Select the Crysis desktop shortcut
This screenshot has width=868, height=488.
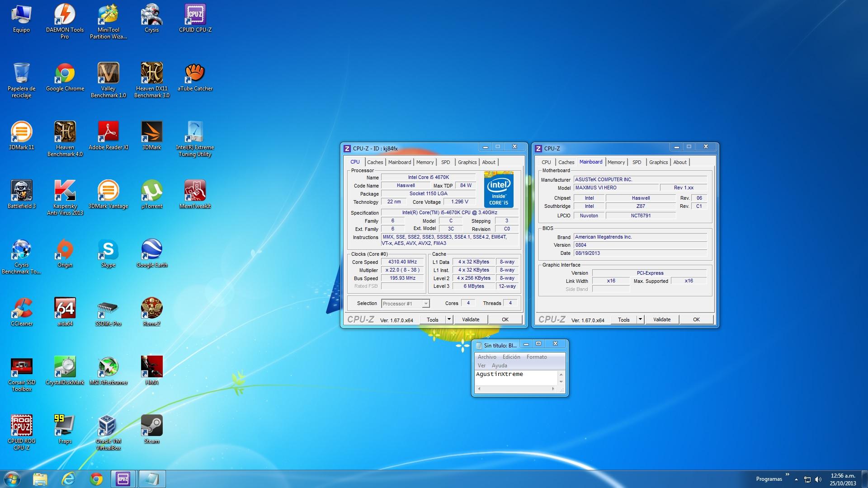[151, 19]
